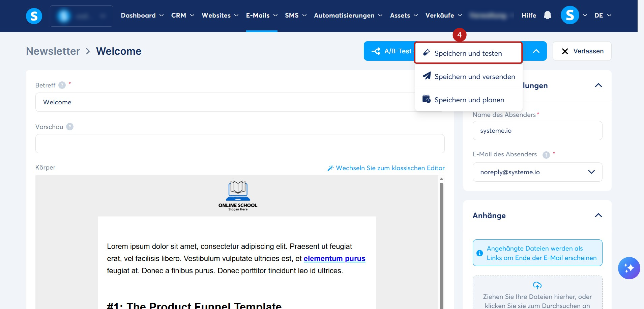Viewport: 644px width, 309px height.
Task: Open the AI assistant sparkle button
Action: coord(629,268)
